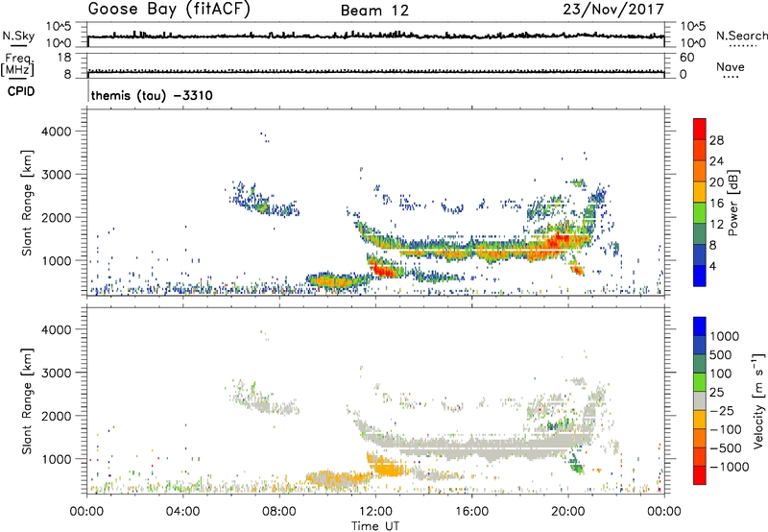Click the "12:00" time tick label
This screenshot has width=768, height=532.
[375, 512]
